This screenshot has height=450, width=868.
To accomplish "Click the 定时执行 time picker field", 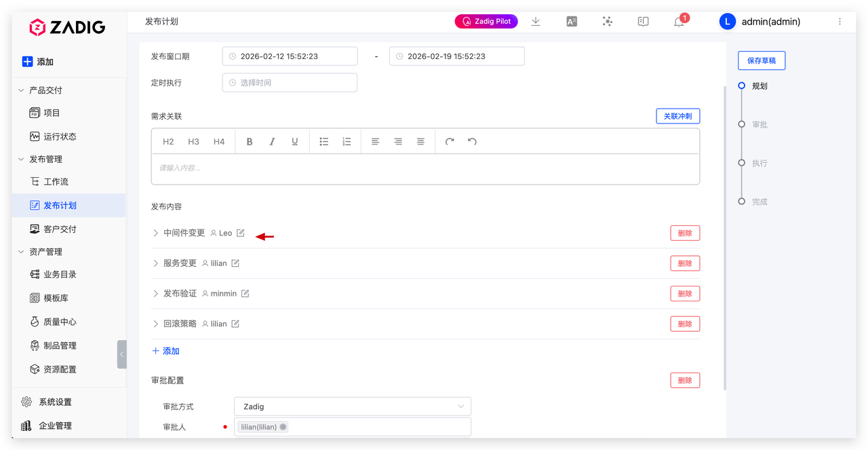I will (x=290, y=83).
